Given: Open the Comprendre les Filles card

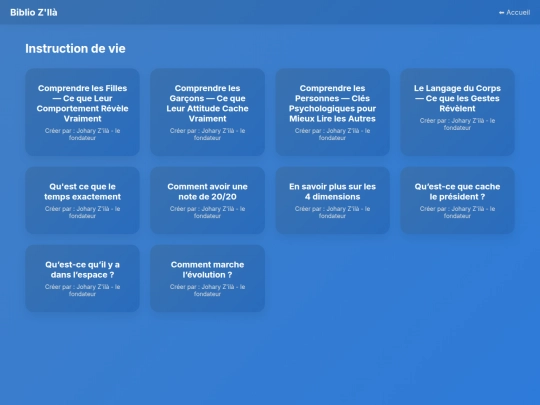Looking at the screenshot, I should [82, 112].
